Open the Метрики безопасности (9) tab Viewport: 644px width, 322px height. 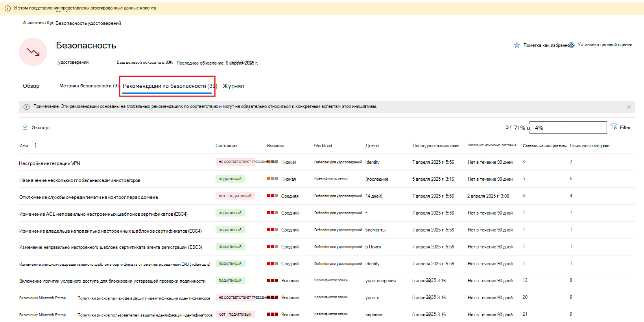tap(89, 86)
